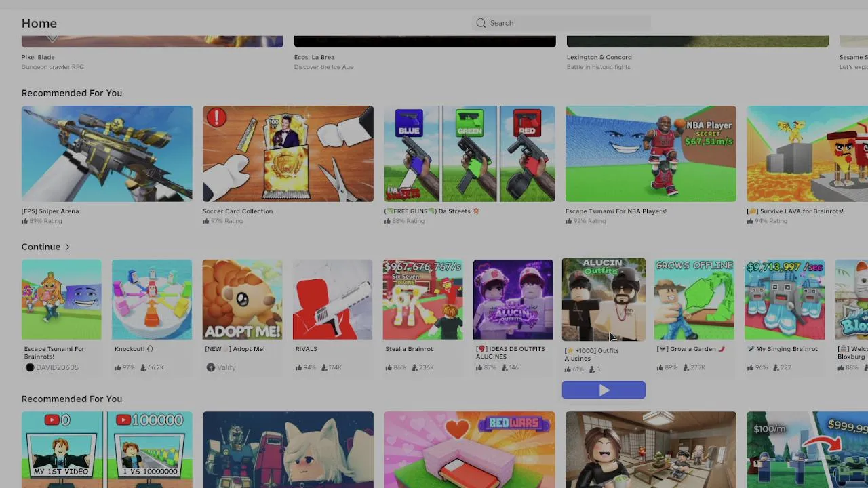The height and width of the screenshot is (488, 868).
Task: Click the 66.2K players icon under Knockout!
Action: click(142, 367)
